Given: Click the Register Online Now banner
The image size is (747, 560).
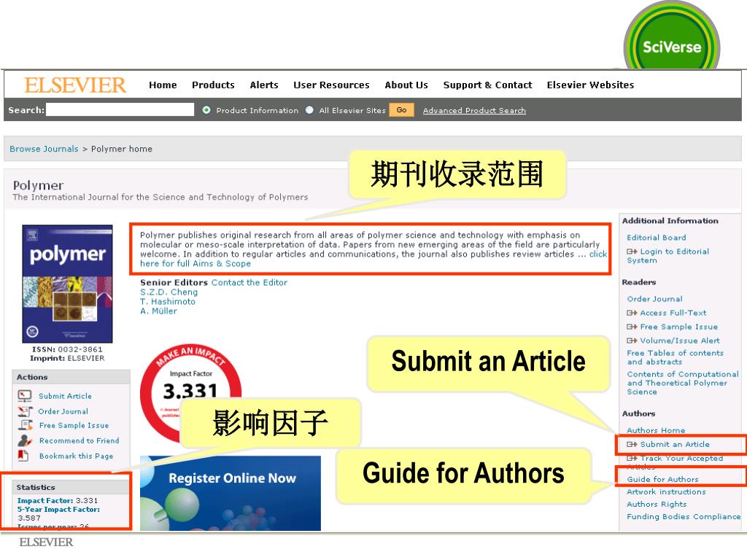Looking at the screenshot, I should (x=231, y=493).
